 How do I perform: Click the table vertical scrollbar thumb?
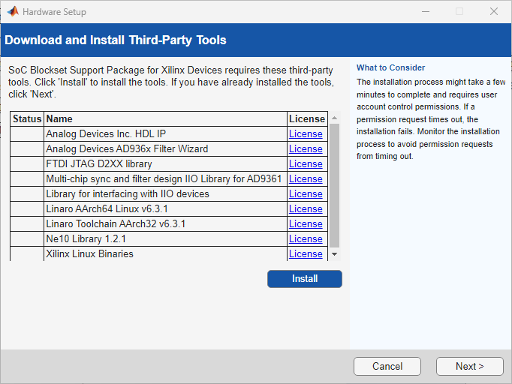(335, 185)
